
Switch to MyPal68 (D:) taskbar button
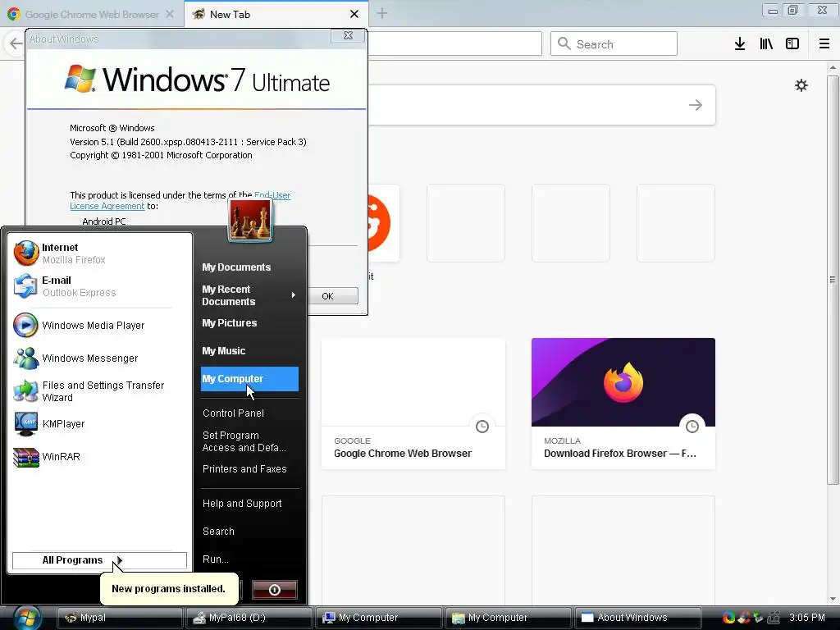coord(249,618)
